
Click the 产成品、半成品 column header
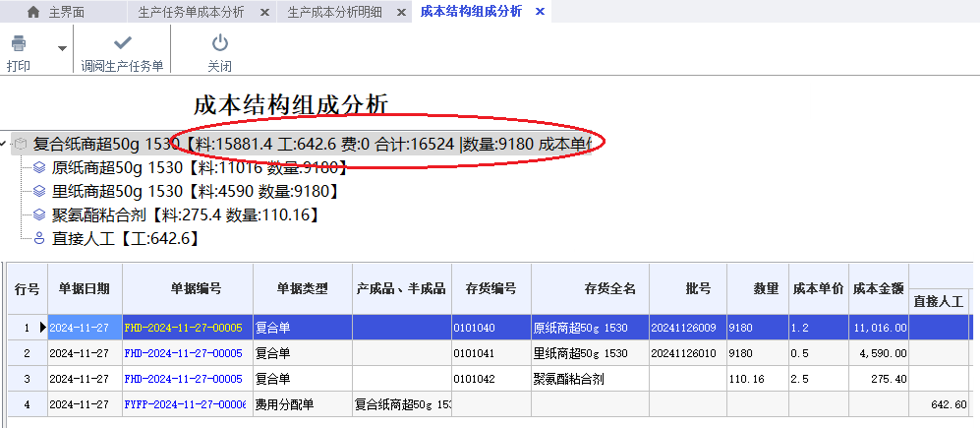402,289
